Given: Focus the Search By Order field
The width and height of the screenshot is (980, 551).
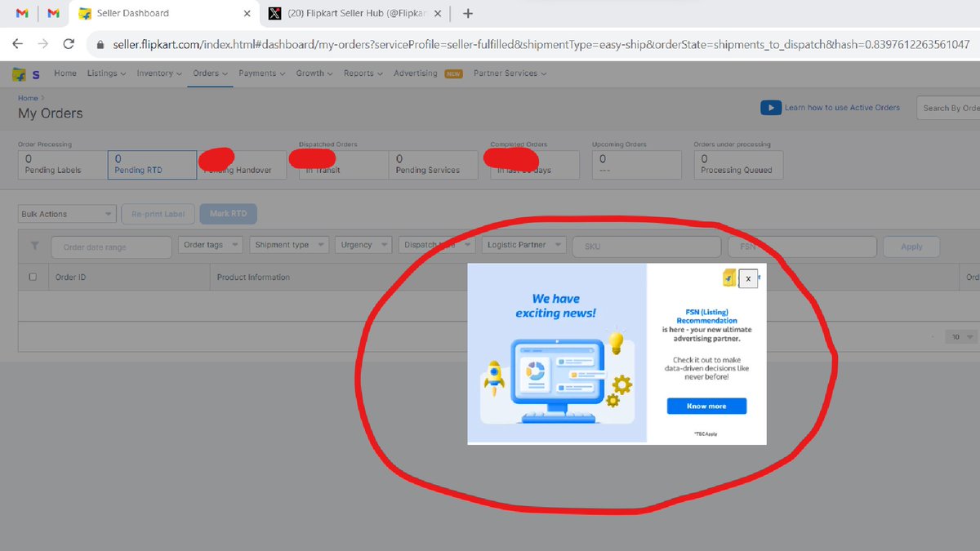Looking at the screenshot, I should pos(947,108).
